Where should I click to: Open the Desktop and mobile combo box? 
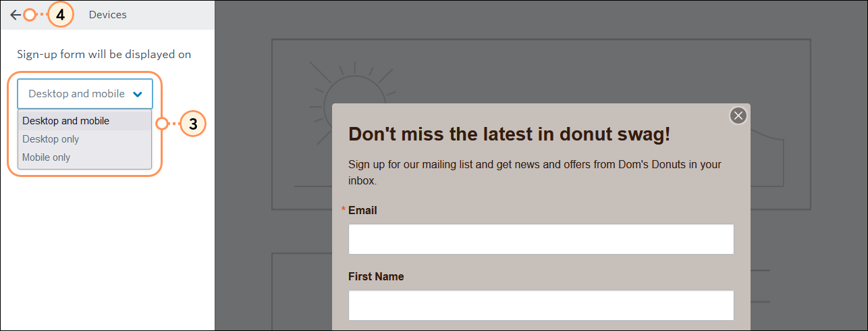point(85,94)
